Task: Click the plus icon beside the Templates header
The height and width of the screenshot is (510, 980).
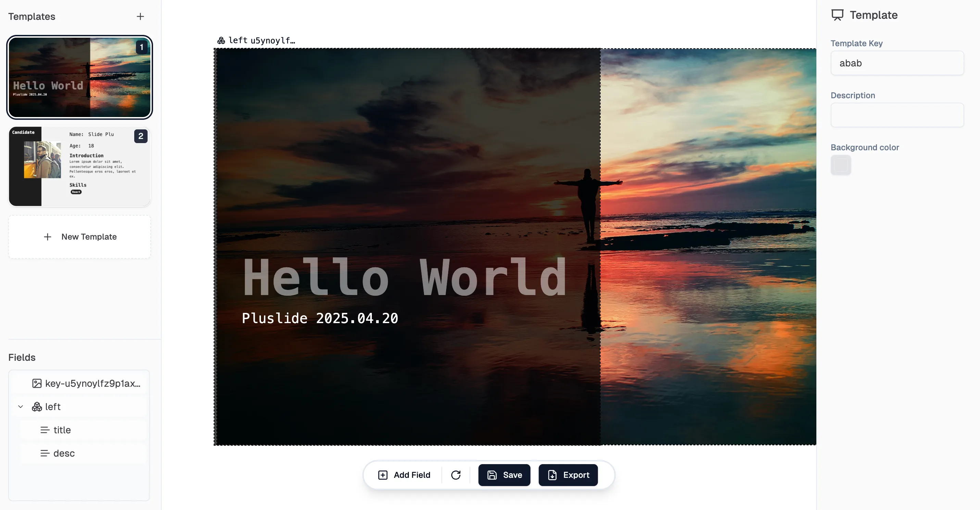Action: click(x=140, y=16)
